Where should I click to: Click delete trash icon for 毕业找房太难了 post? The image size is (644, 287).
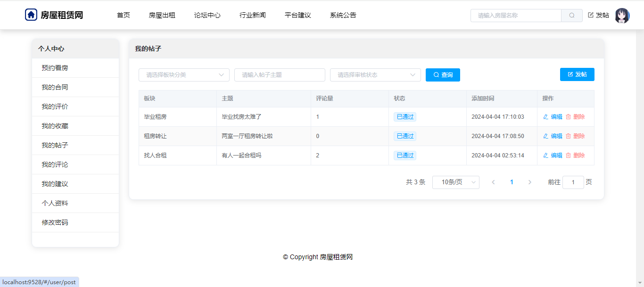(568, 117)
